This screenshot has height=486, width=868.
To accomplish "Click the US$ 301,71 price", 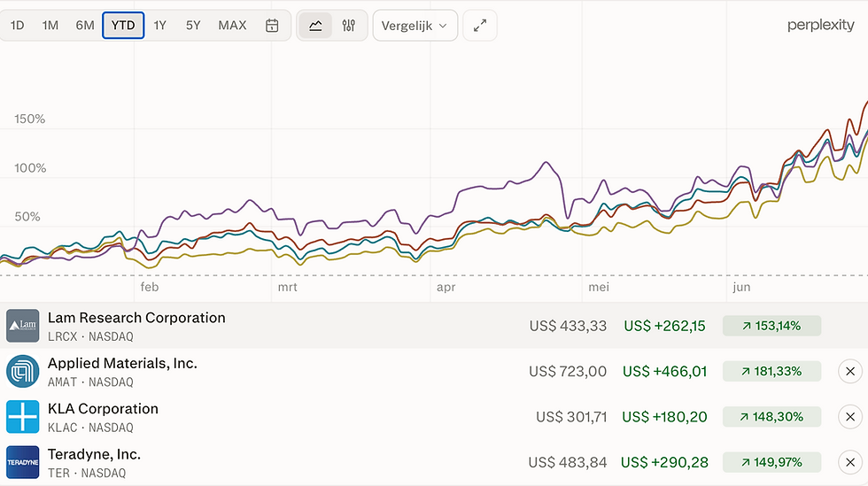I will pos(571,417).
